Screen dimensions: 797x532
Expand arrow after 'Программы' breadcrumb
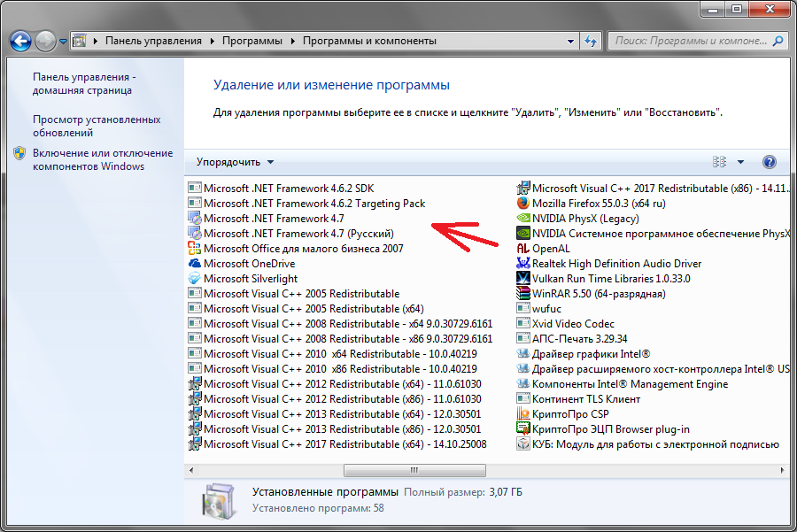click(293, 41)
